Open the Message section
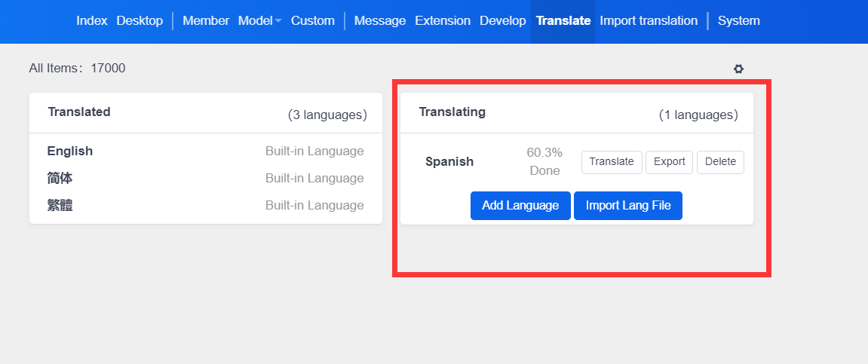868x364 pixels. point(379,21)
